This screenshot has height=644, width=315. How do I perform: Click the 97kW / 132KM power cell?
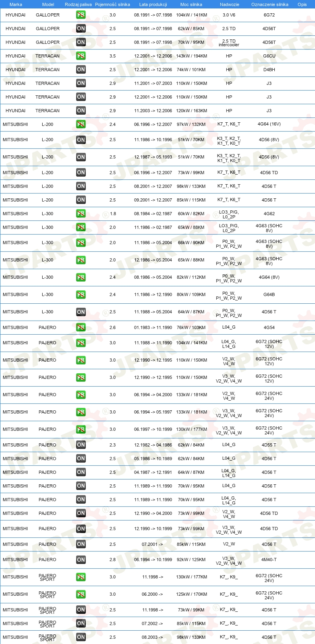[191, 124]
